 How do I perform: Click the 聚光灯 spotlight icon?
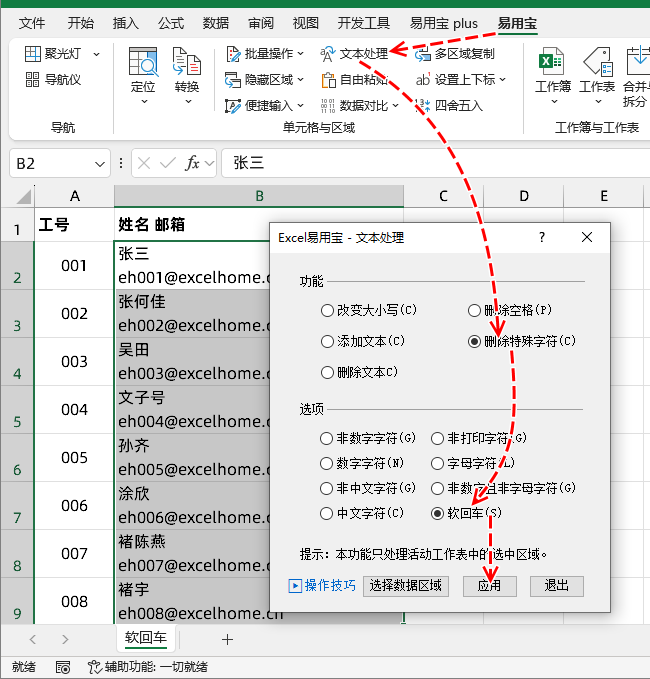[32, 54]
